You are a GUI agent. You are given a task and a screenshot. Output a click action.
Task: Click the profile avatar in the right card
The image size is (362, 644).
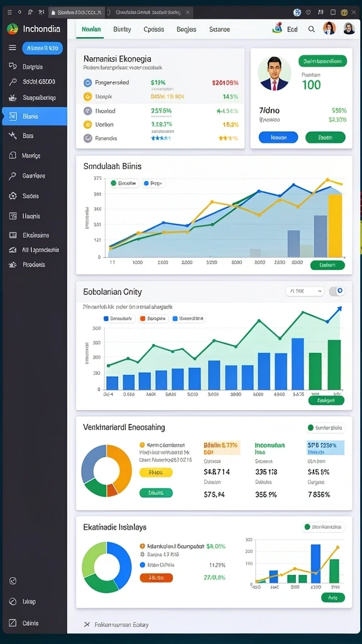click(275, 74)
